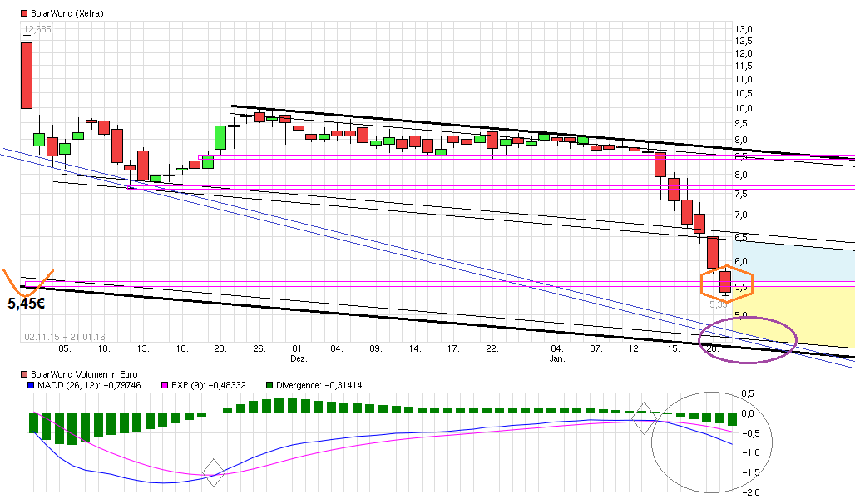Click the 26. date axis label
This screenshot has width=855, height=504.
click(x=259, y=348)
